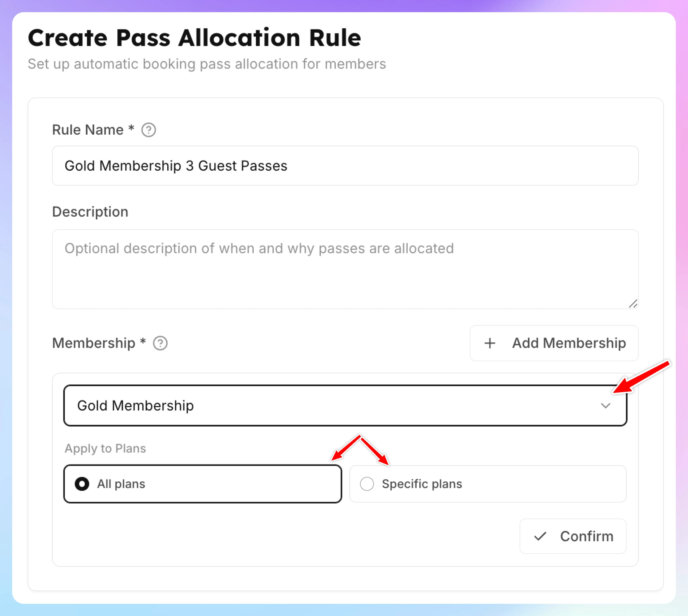Viewport: 688px width, 616px height.
Task: Click the description box resize handle
Action: pyautogui.click(x=633, y=304)
